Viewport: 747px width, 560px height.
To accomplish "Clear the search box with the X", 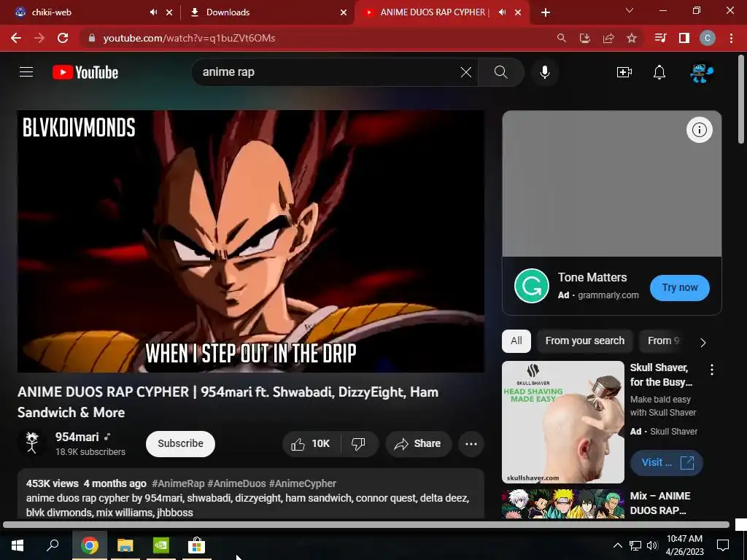I will pos(466,72).
